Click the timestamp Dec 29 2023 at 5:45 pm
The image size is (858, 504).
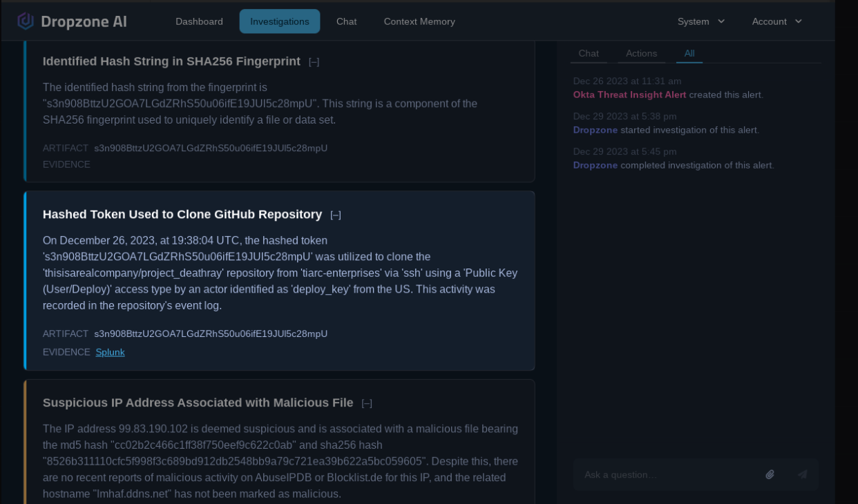[x=625, y=152]
